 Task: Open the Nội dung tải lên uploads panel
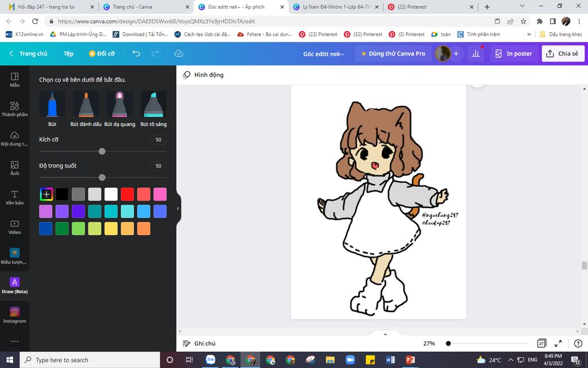(14, 139)
